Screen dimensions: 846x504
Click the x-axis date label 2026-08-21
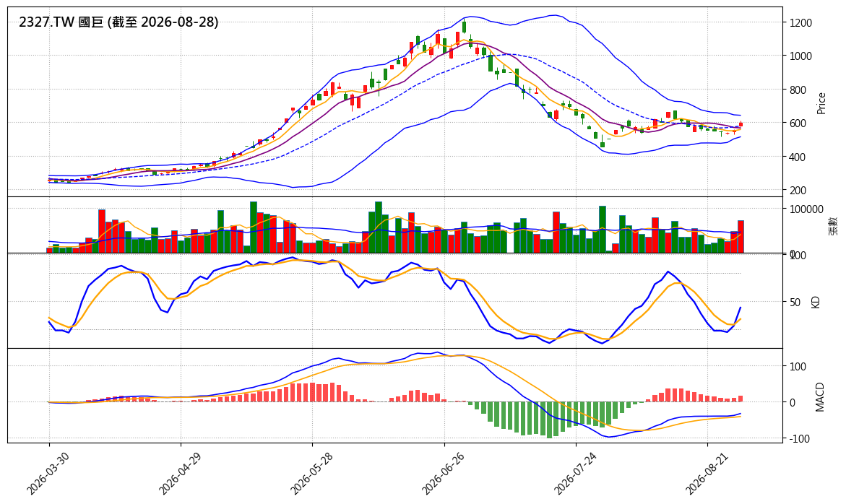pyautogui.click(x=707, y=473)
